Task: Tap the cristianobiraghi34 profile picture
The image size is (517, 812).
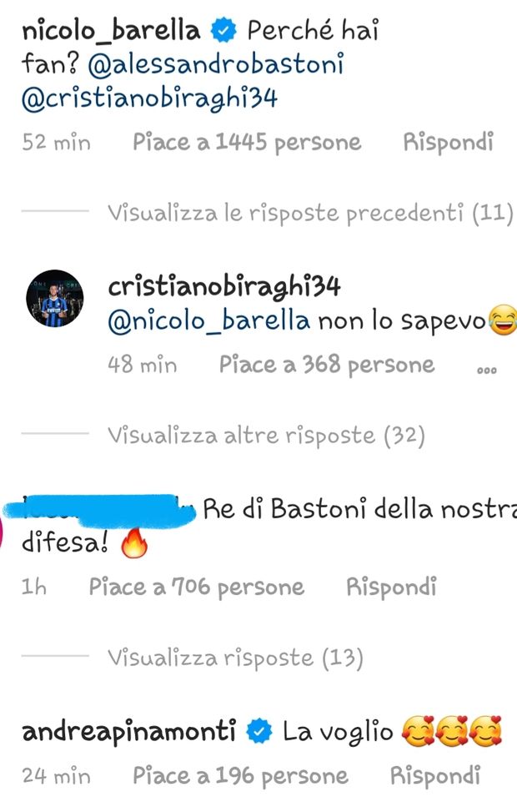Action: pyautogui.click(x=55, y=298)
